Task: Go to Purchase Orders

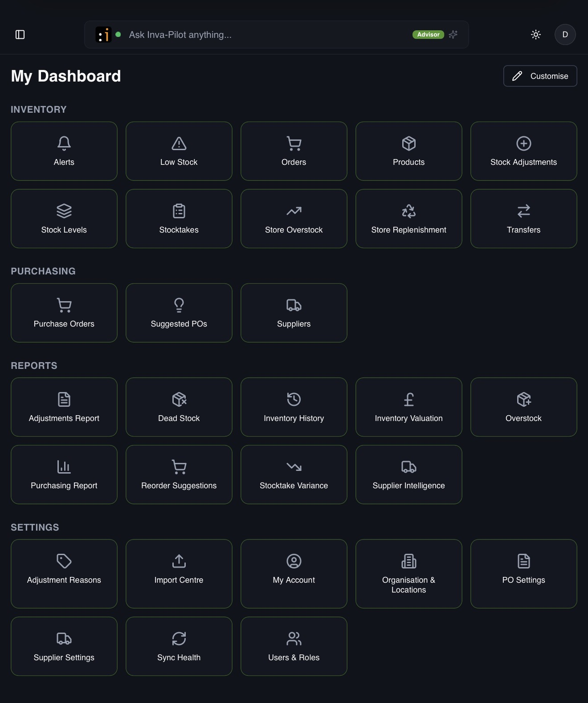Action: (x=64, y=313)
